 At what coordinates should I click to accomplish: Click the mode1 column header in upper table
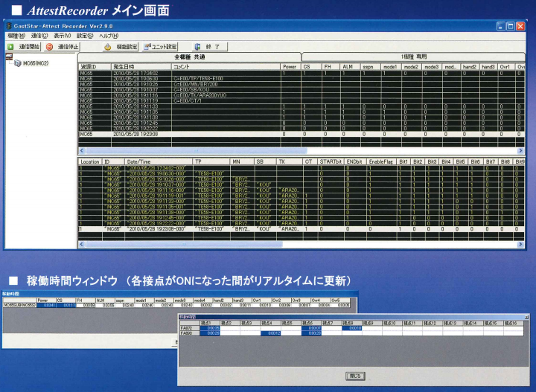pyautogui.click(x=391, y=67)
